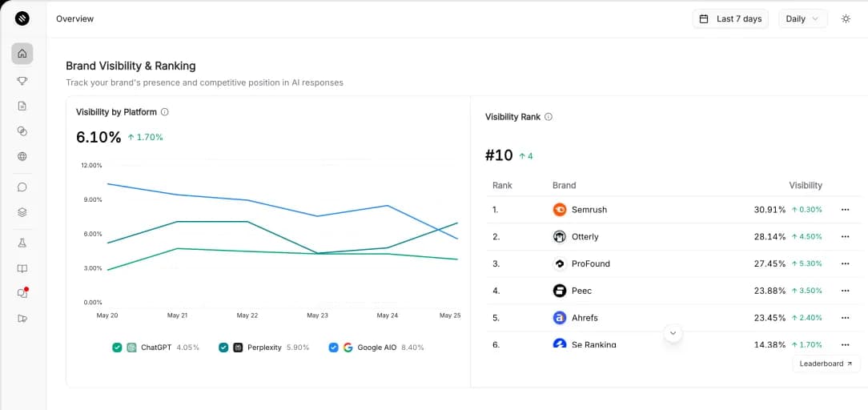Open the more options menu for Peec
This screenshot has width=868, height=410.
[845, 291]
